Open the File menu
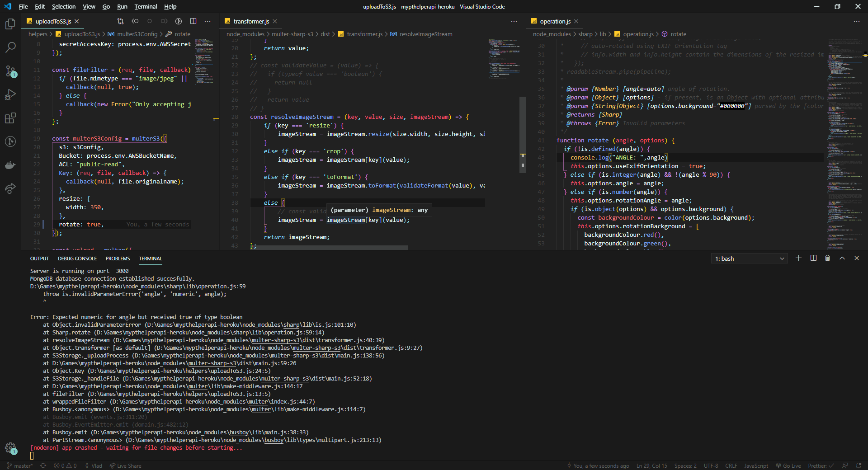 point(23,6)
